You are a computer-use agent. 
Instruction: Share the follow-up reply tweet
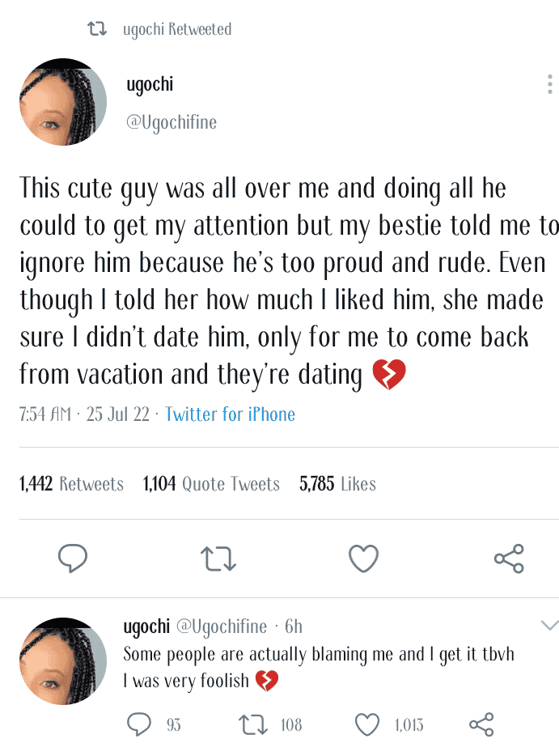[x=481, y=724]
